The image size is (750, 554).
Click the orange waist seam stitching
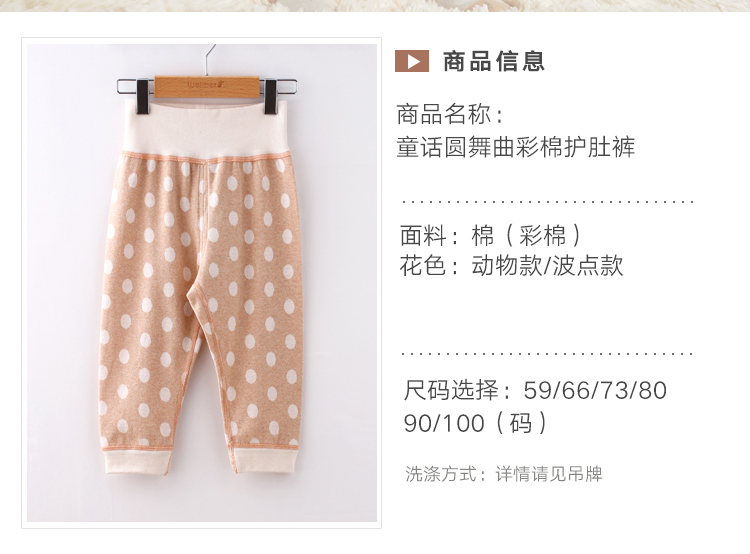206,158
